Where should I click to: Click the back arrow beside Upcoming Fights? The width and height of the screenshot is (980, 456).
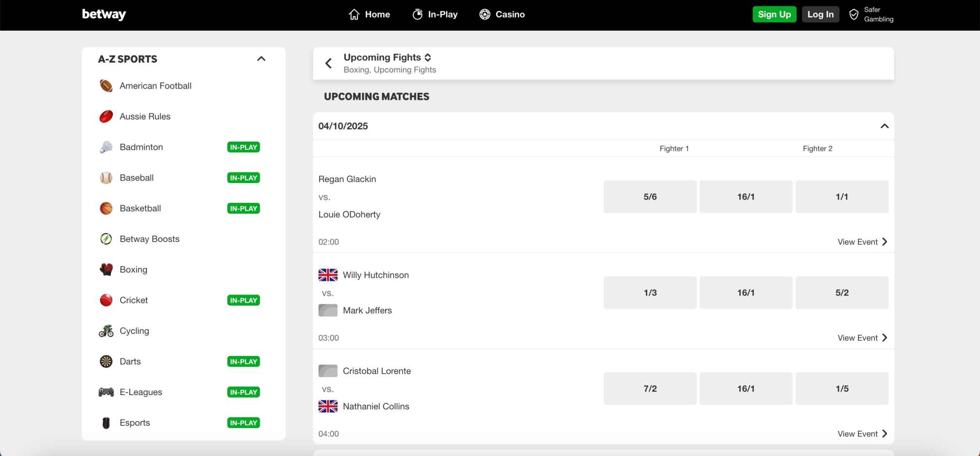coord(329,63)
